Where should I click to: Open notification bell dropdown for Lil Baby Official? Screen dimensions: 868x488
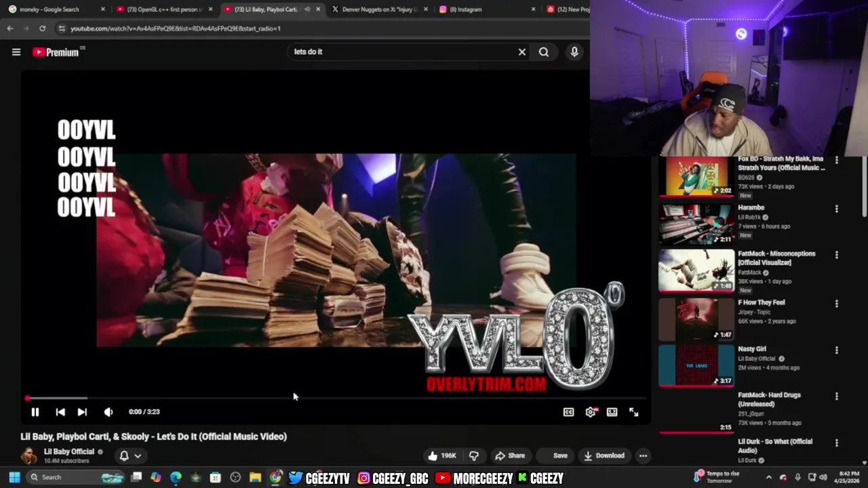130,455
